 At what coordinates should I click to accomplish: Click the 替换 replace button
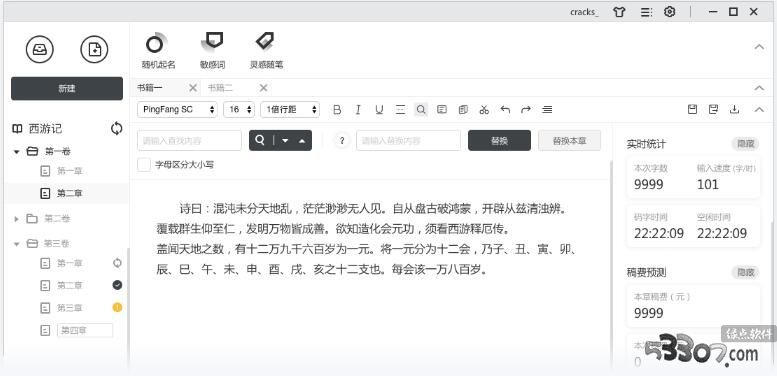(x=500, y=141)
